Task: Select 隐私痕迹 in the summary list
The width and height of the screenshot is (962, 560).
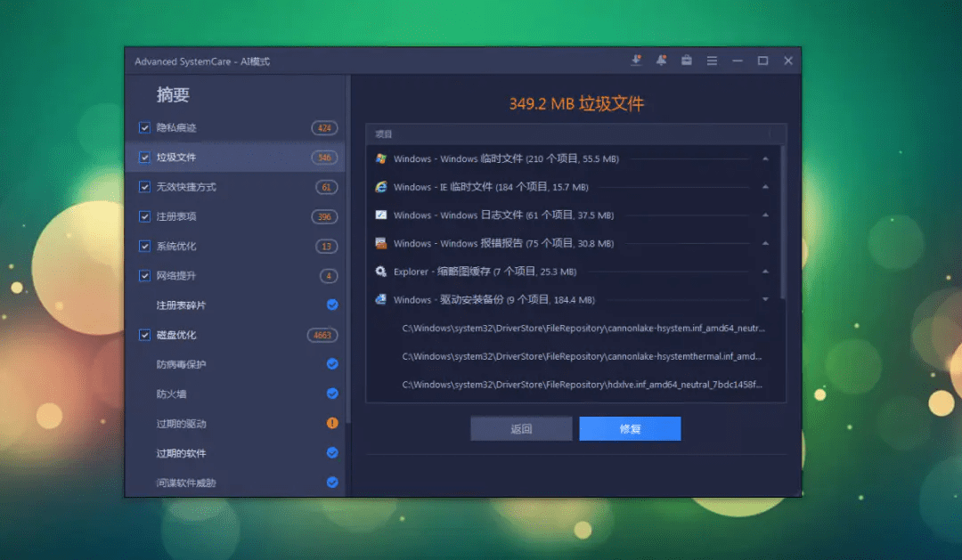Action: click(176, 127)
